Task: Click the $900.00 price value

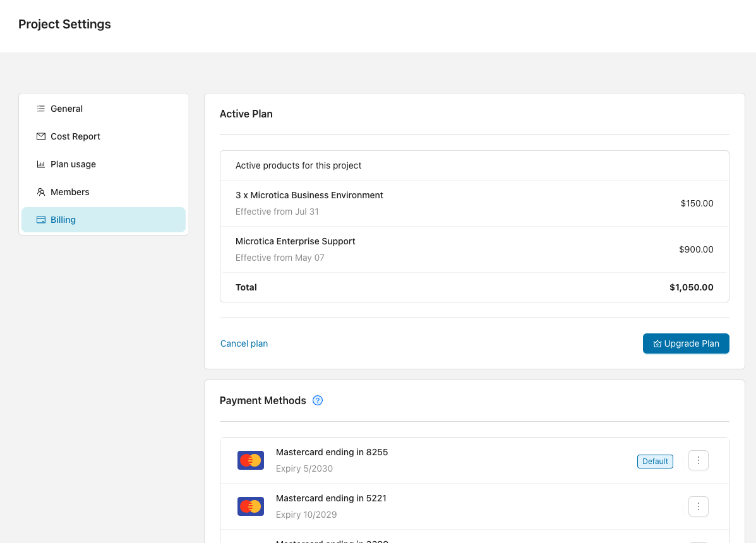Action: (696, 249)
